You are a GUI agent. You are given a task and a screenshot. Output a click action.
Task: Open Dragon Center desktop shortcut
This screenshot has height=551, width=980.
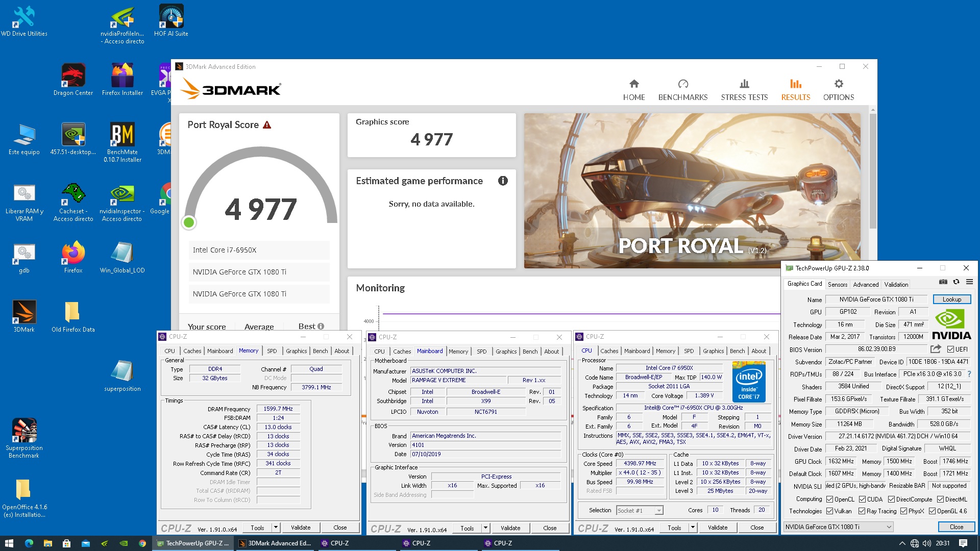(73, 80)
